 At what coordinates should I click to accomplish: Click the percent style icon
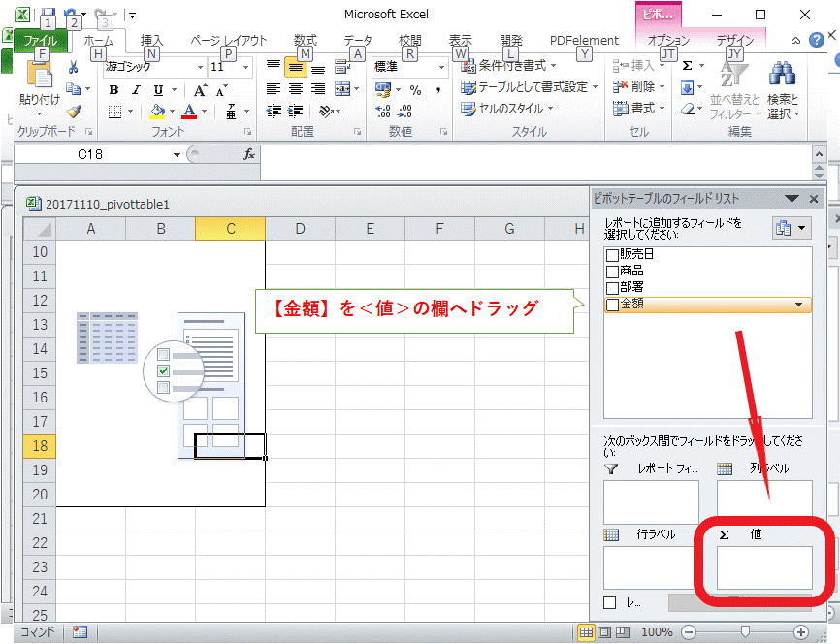tap(415, 90)
